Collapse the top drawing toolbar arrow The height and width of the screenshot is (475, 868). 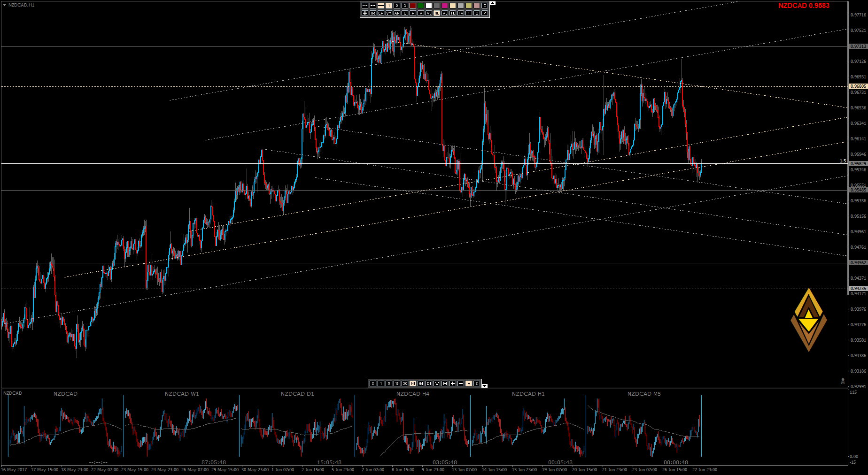coord(493,3)
